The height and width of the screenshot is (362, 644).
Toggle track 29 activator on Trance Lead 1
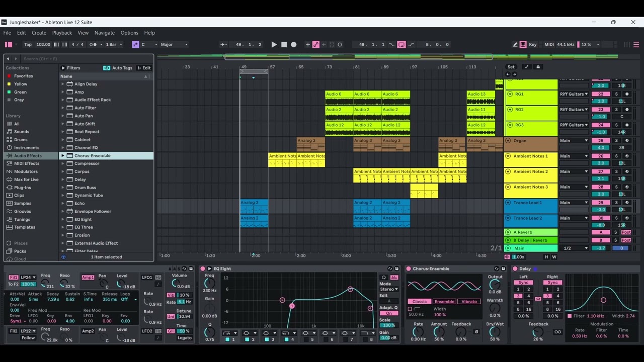point(601,203)
